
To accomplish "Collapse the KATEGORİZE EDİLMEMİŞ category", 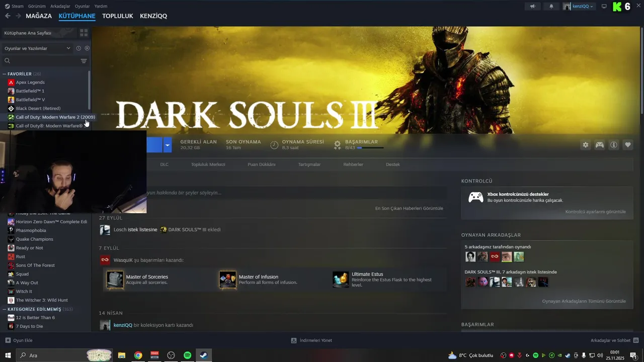I will 5,309.
